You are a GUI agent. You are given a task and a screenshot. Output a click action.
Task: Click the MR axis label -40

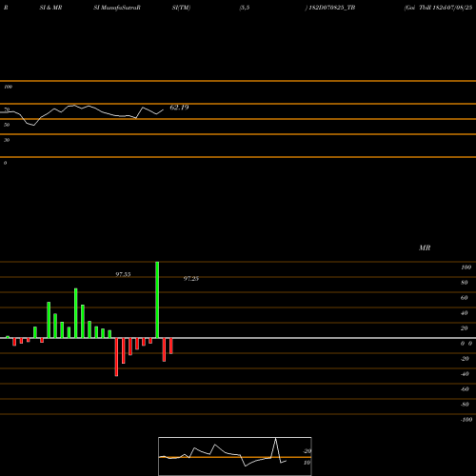click(465, 374)
